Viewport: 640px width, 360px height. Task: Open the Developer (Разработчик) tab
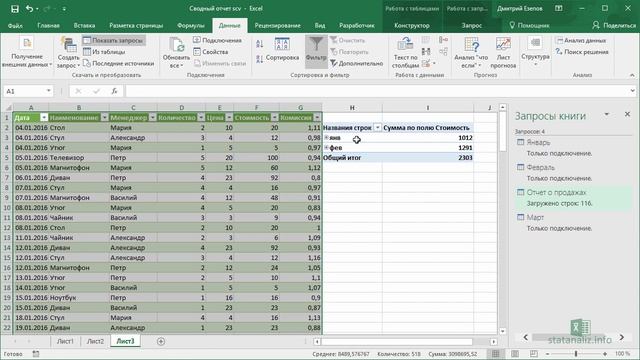point(357,25)
